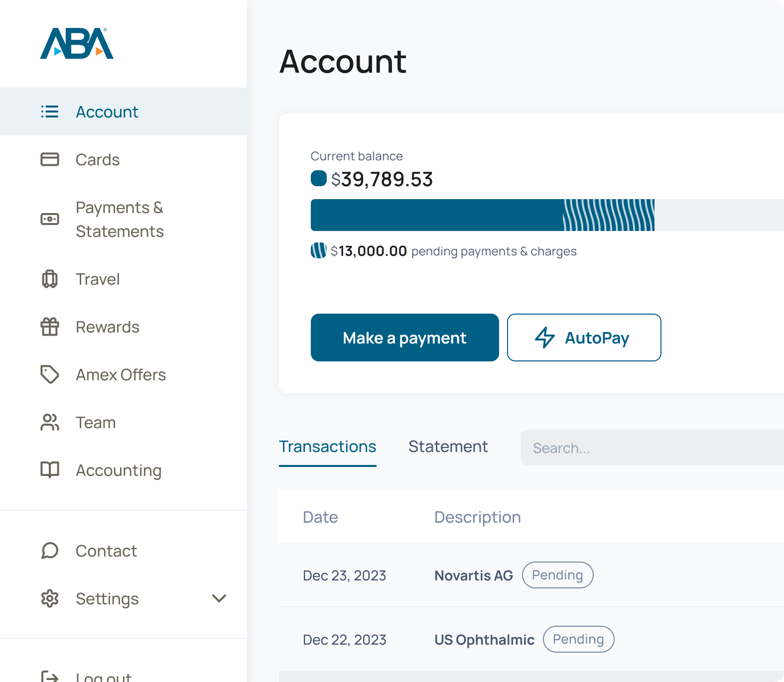
Task: Click the Cards credit card icon
Action: point(50,159)
